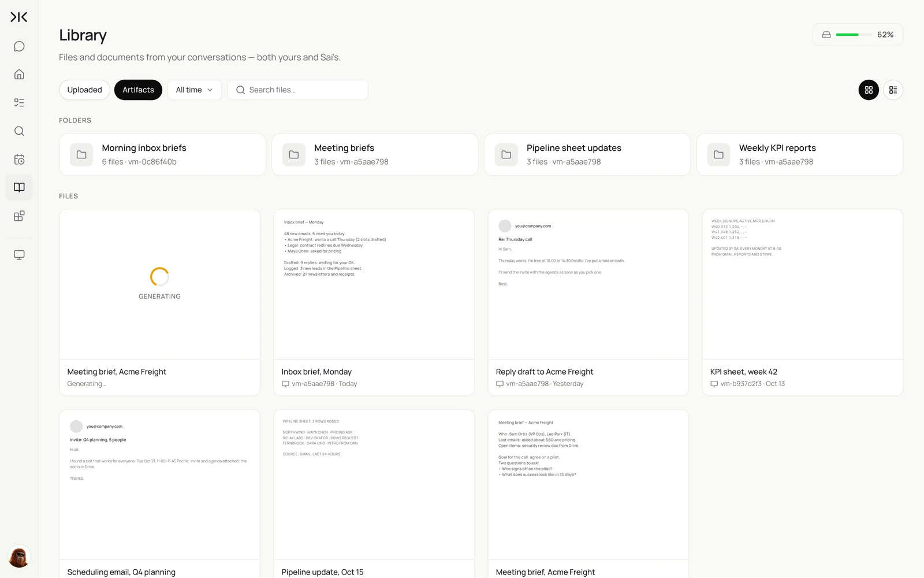924x578 pixels.
Task: Open the Weekly KPI reports folder title
Action: pos(777,148)
